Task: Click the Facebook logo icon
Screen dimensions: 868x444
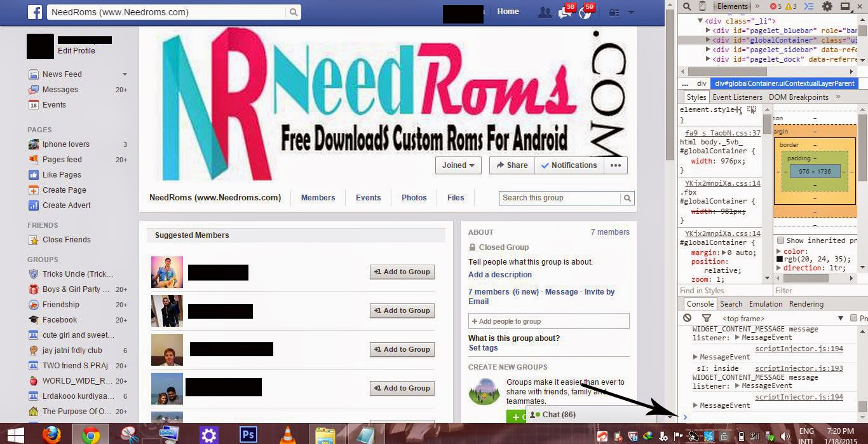Action: point(35,11)
